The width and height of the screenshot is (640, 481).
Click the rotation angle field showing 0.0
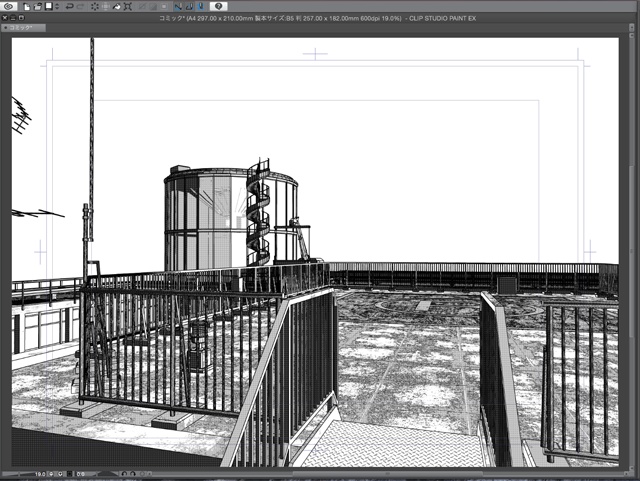click(x=80, y=474)
